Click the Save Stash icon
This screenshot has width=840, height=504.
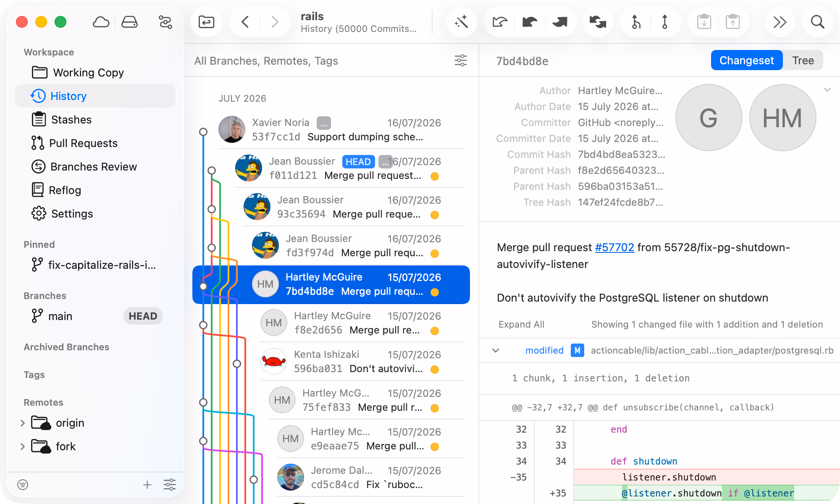[x=704, y=22]
